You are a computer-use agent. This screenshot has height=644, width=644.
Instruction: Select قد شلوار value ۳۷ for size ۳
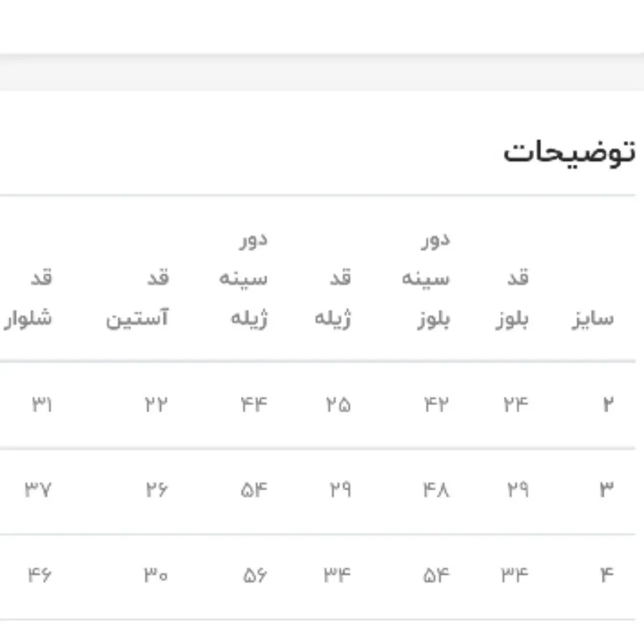pos(39,491)
